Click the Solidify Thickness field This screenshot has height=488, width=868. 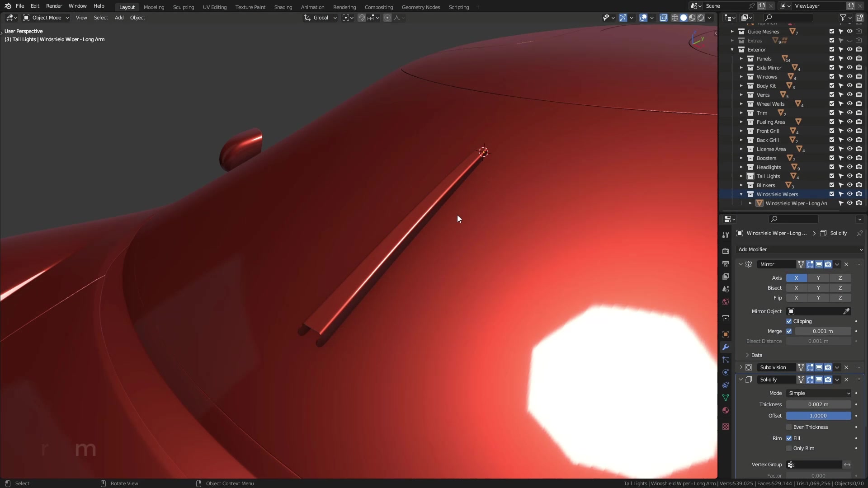pos(819,404)
